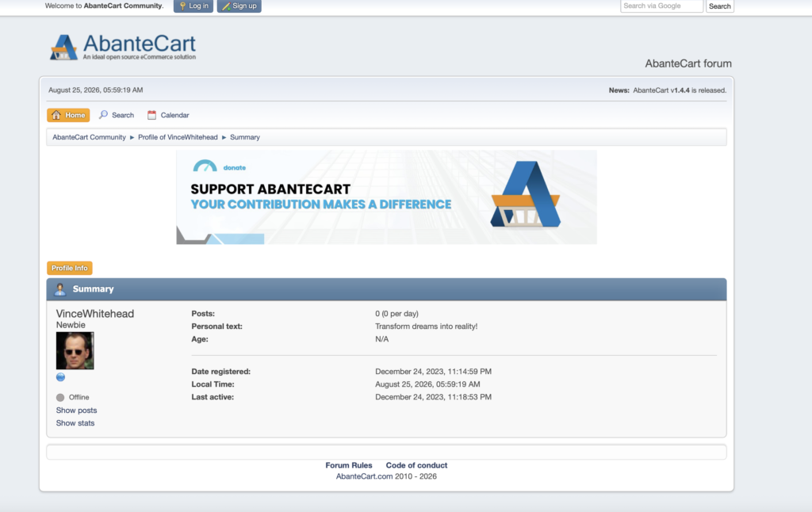
Task: Go to AbanteCart Community breadcrumb
Action: click(x=89, y=137)
